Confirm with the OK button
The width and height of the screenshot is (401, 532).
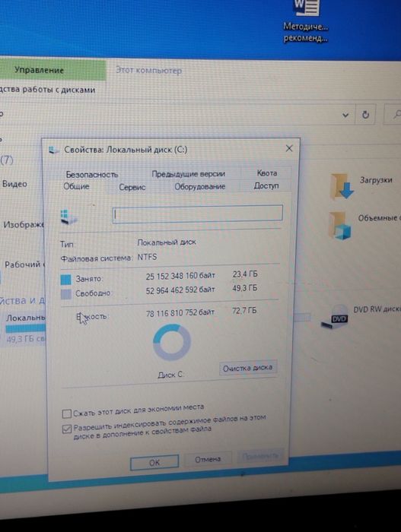154,462
